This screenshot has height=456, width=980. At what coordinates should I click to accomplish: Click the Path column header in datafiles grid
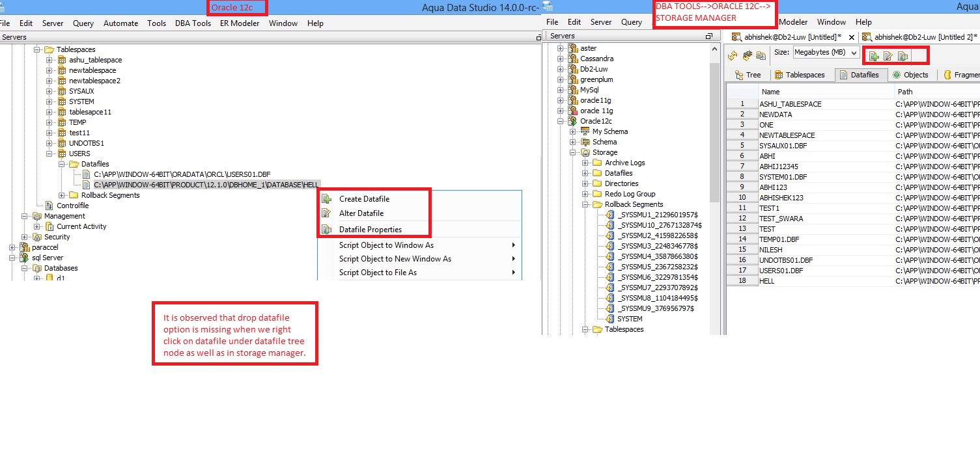(938, 92)
